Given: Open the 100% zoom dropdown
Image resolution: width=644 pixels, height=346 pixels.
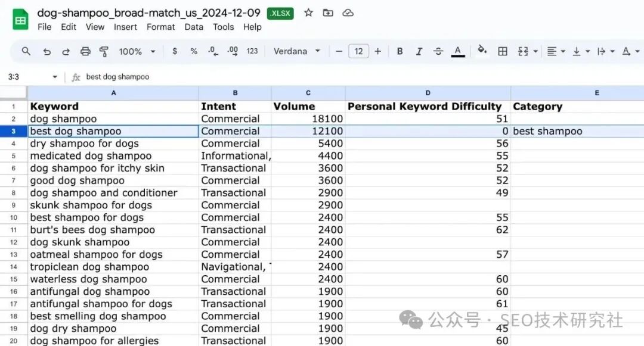Looking at the screenshot, I should tap(137, 51).
